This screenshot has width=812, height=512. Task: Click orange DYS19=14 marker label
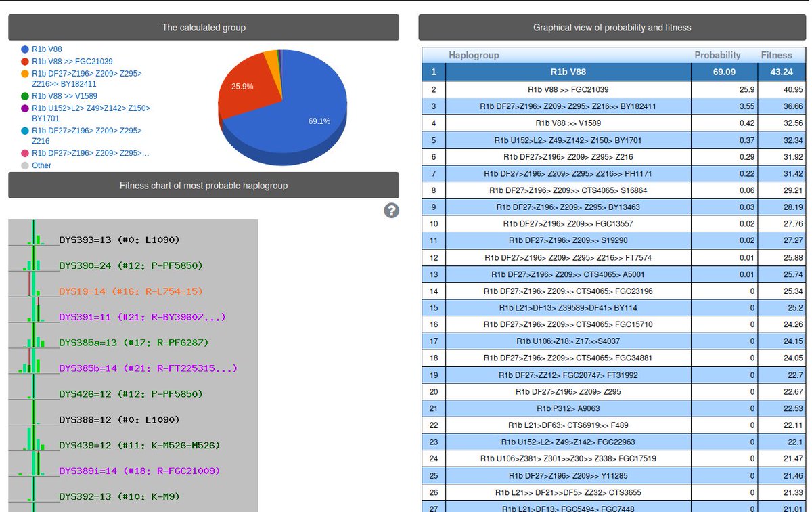(131, 291)
